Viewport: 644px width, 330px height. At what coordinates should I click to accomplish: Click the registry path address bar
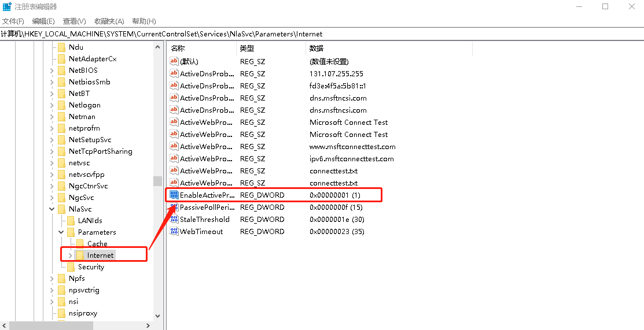[322, 34]
